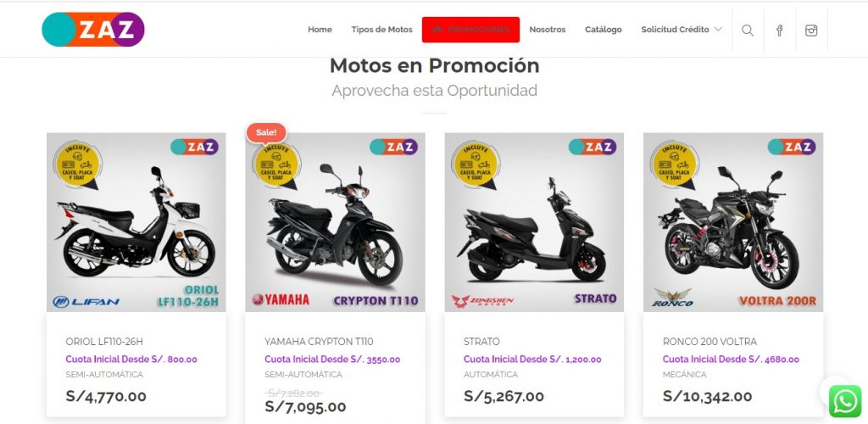Click the ZAZ logo in header
The image size is (868, 424).
pos(93,30)
